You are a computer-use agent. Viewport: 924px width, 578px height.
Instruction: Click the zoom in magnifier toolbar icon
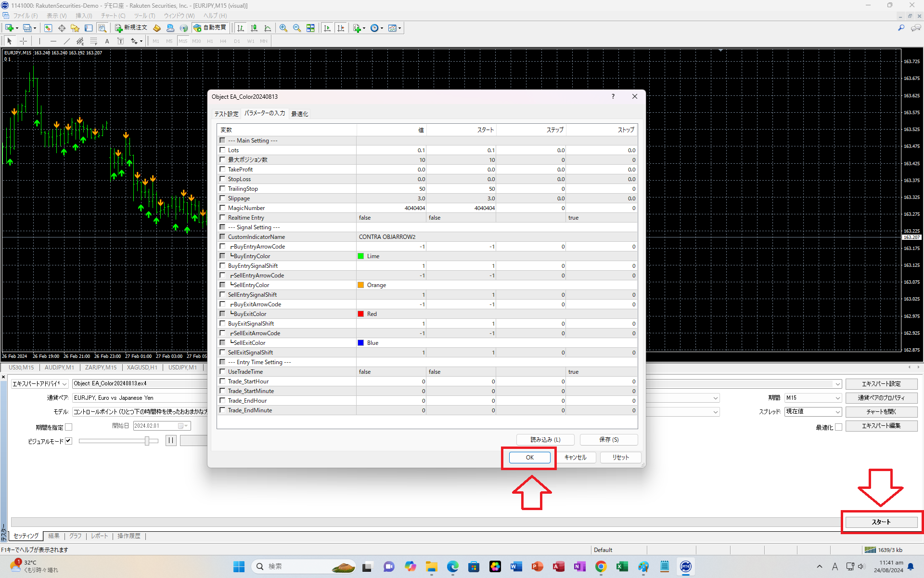tap(283, 28)
